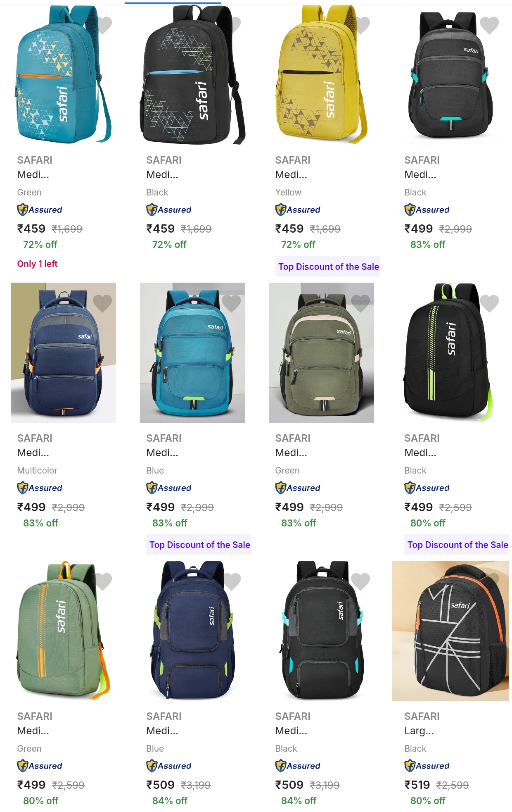Click the Only 1 left label
Viewport: 512px width, 812px height.
(x=37, y=264)
